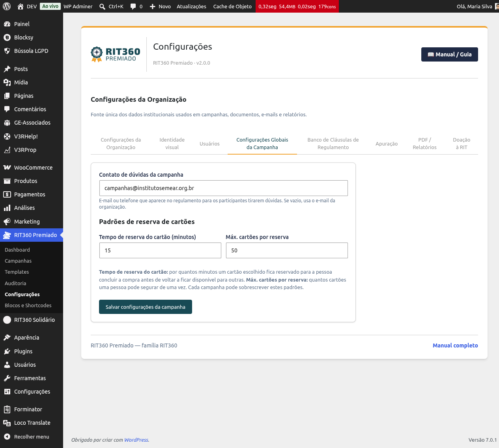Switch to the Identidade visual tab
The width and height of the screenshot is (499, 448).
click(172, 144)
